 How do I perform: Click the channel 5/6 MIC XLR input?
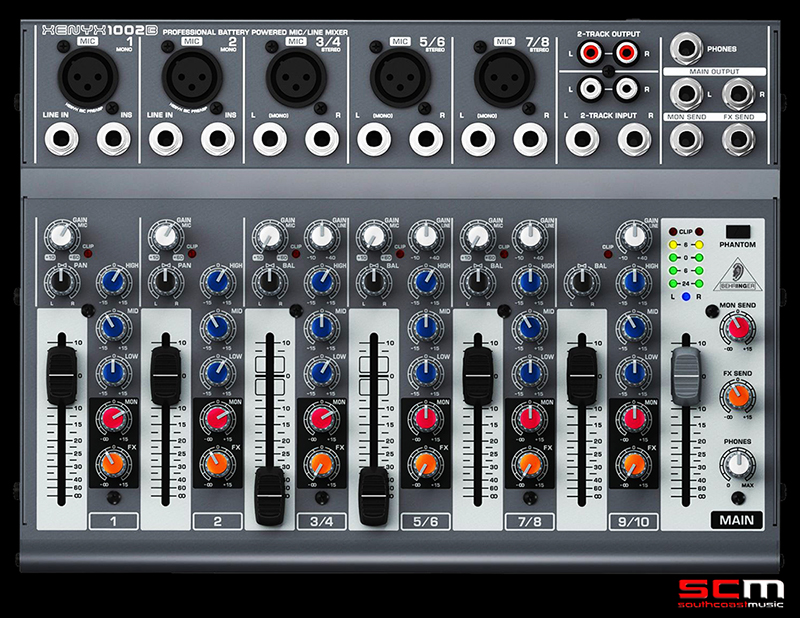[x=401, y=78]
